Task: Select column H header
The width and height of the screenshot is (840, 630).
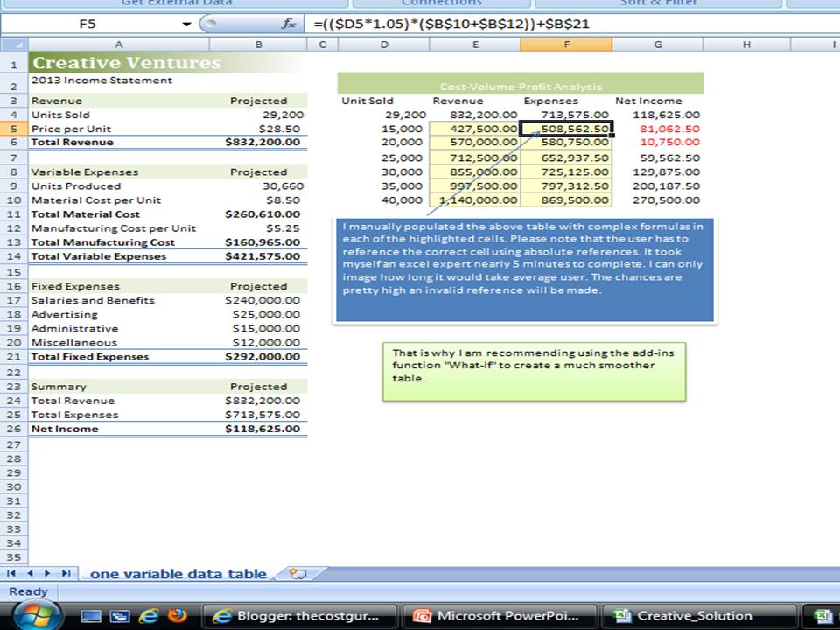Action: 746,45
